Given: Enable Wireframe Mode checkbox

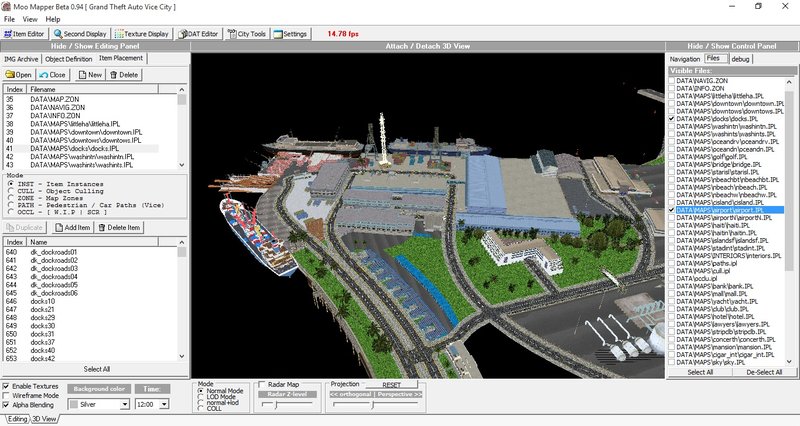Looking at the screenshot, I should [6, 395].
